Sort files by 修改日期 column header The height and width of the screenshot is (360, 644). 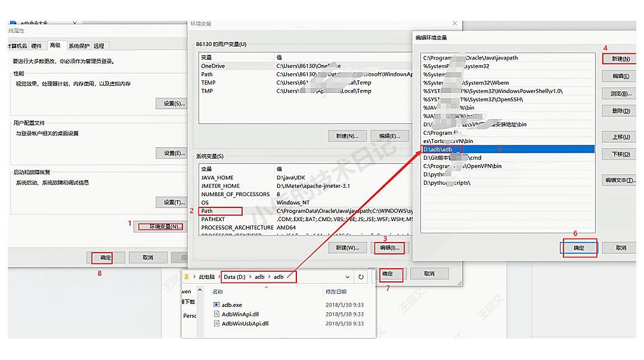(x=336, y=291)
